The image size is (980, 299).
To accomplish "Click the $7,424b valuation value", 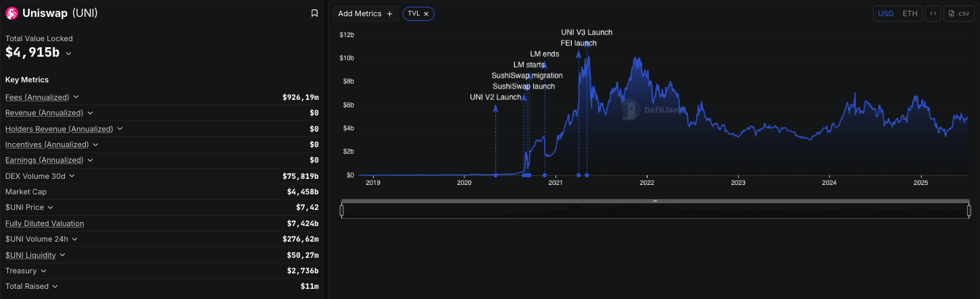I will tap(303, 223).
